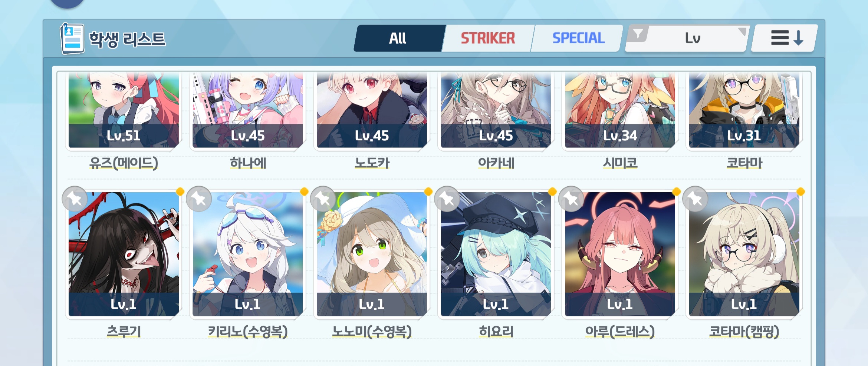Select the Lv.51 유즈(메이드) portrait
The width and height of the screenshot is (868, 366).
[124, 110]
